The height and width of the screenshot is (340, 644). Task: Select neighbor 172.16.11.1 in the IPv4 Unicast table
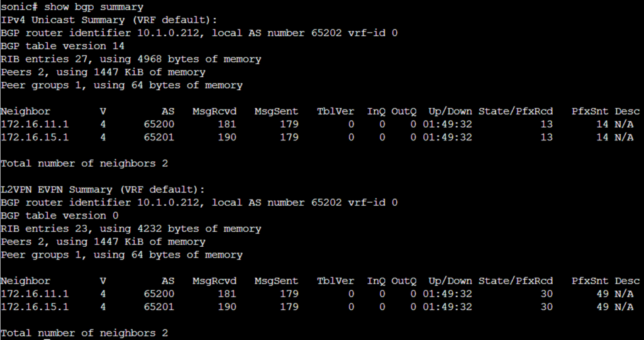point(35,125)
